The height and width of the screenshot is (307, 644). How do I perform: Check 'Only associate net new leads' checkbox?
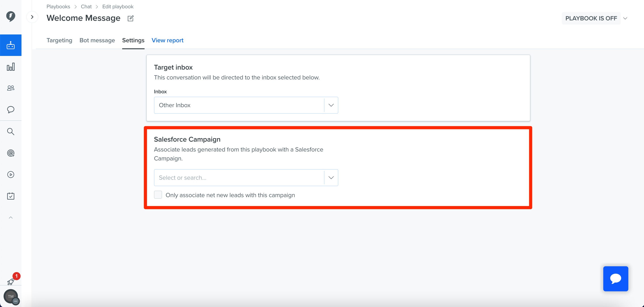[158, 195]
